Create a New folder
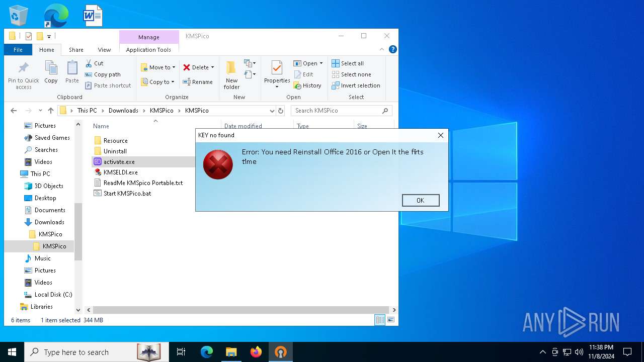 point(231,74)
